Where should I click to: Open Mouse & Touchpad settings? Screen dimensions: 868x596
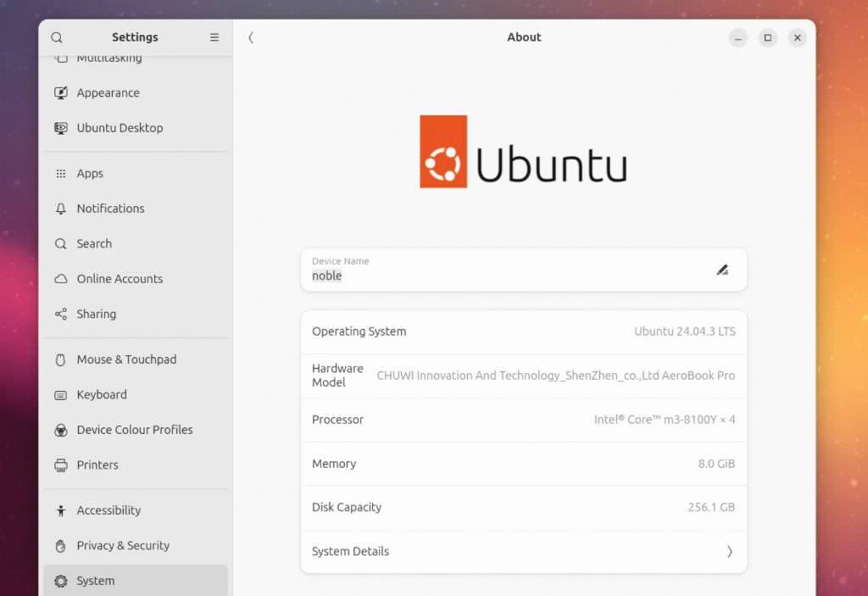(136, 359)
